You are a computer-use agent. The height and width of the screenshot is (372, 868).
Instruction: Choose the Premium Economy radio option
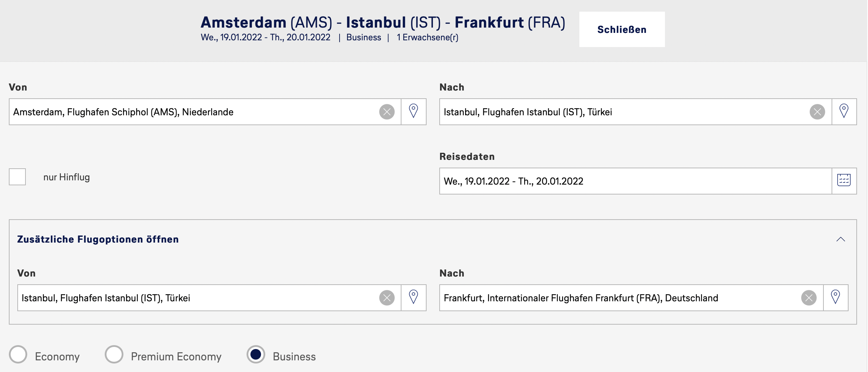click(114, 354)
